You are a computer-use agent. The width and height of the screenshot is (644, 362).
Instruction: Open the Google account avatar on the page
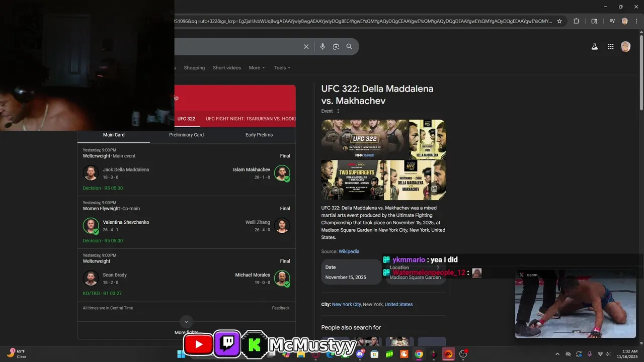(x=626, y=47)
